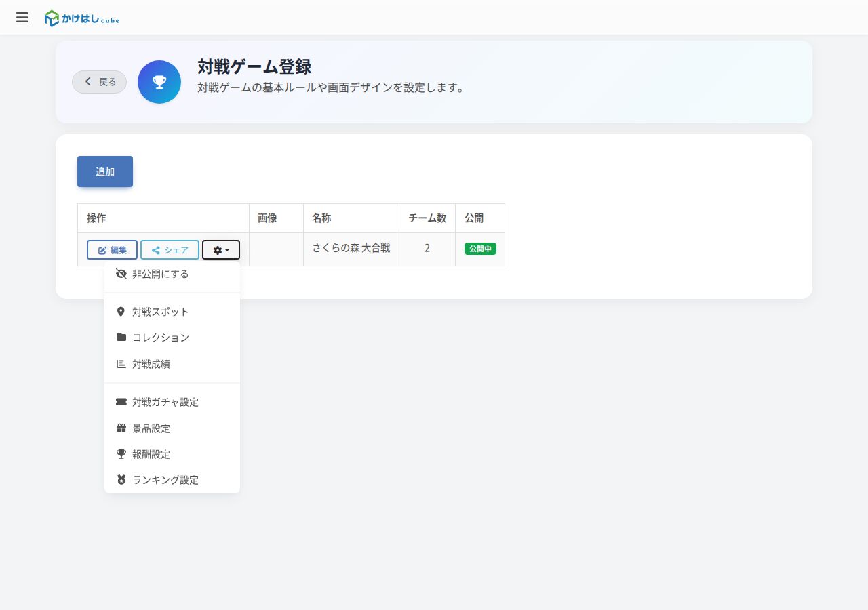The image size is (868, 610).
Task: Open コレクション menu item
Action: (172, 338)
